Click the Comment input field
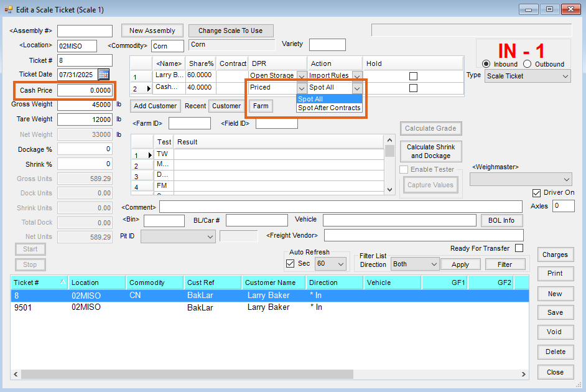 coord(341,207)
